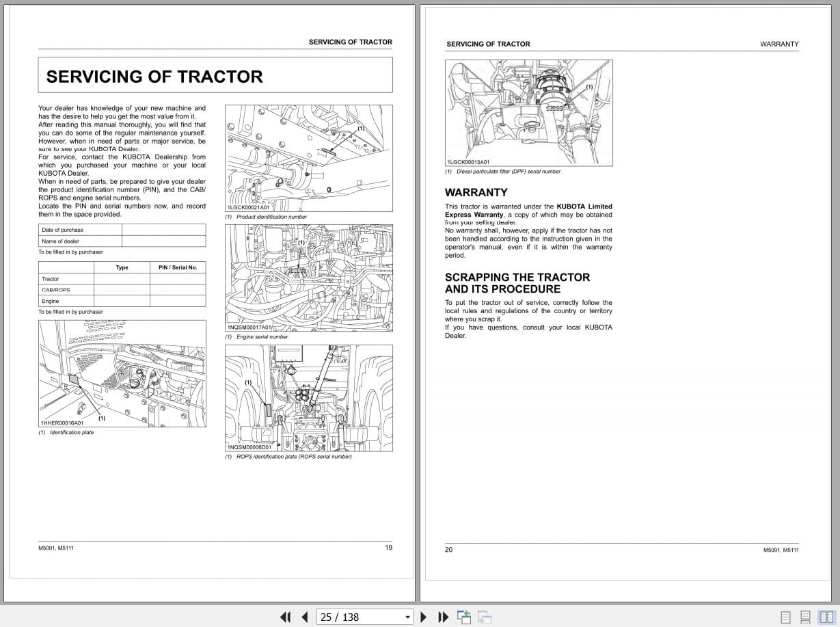This screenshot has width=840, height=627.
Task: Jump to the last page double-arrow icon
Action: (x=443, y=617)
